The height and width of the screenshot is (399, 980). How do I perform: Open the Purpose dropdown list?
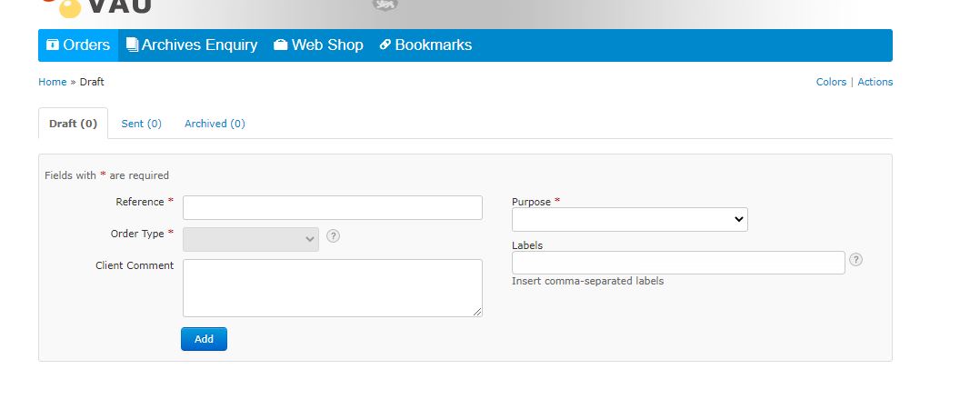629,220
